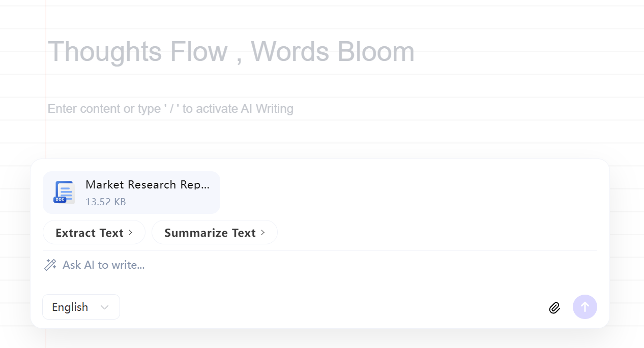Select the Extract Text option
Viewport: 644px width, 348px height.
coord(94,233)
